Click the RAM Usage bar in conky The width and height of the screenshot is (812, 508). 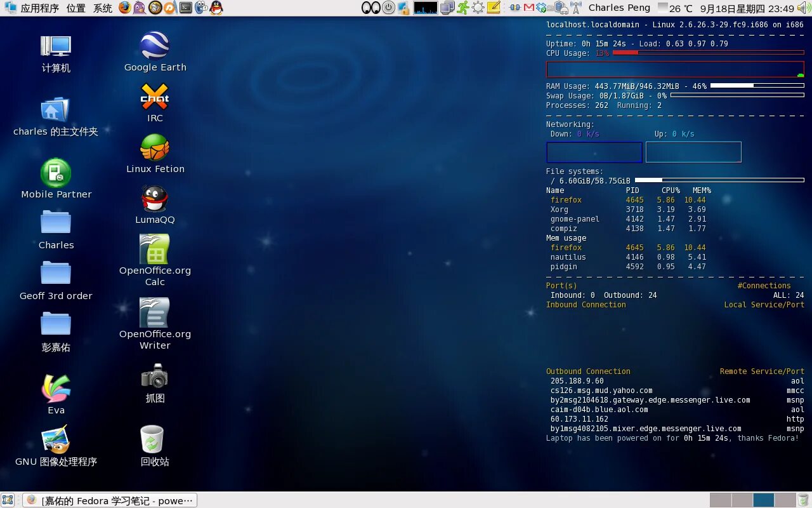[757, 85]
